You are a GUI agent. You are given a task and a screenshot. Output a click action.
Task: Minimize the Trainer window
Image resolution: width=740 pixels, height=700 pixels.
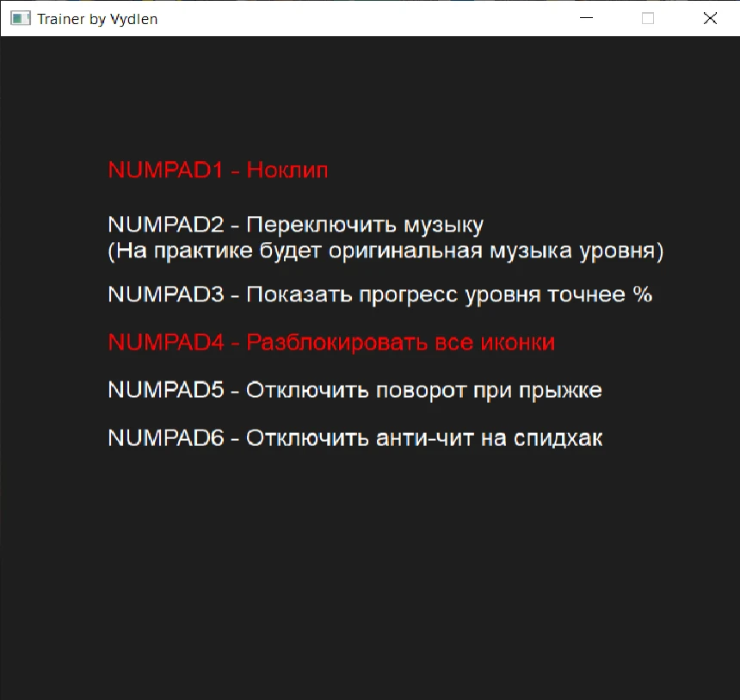(x=586, y=18)
